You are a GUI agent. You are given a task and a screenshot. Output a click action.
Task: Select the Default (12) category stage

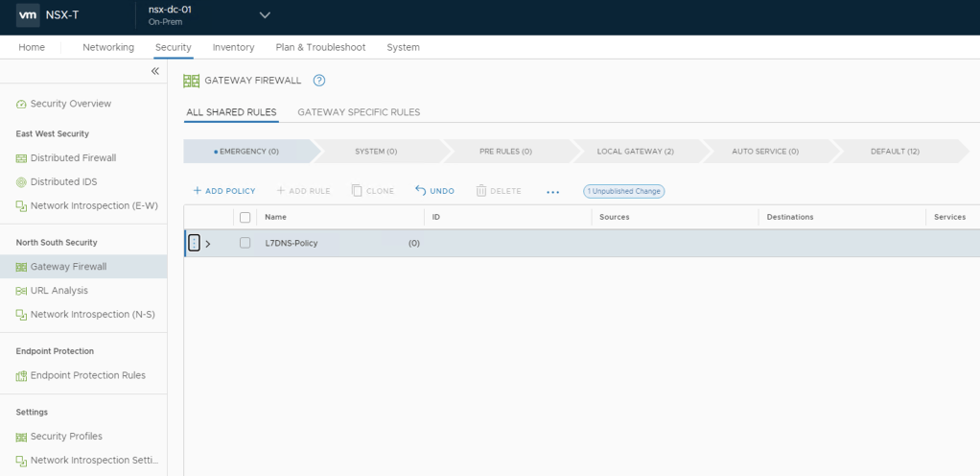click(895, 152)
